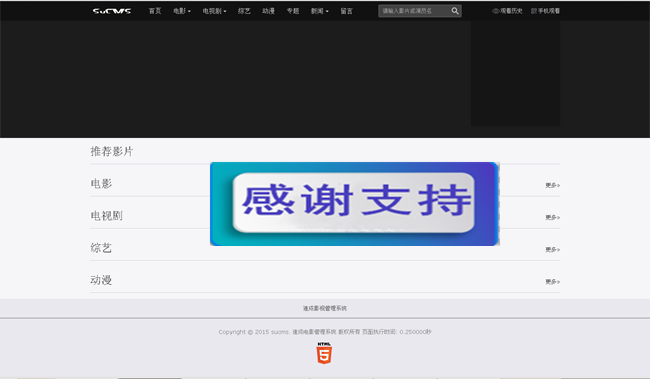The image size is (650, 379).
Task: Click 更多 in the 电视剧 row
Action: 553,217
